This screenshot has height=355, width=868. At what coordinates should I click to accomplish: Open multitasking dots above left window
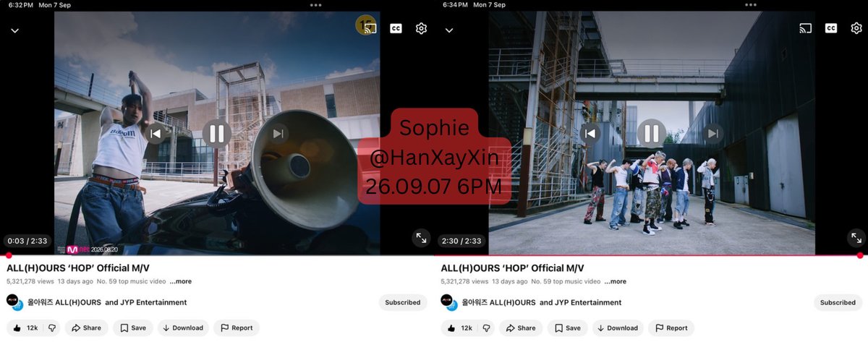pyautogui.click(x=315, y=4)
